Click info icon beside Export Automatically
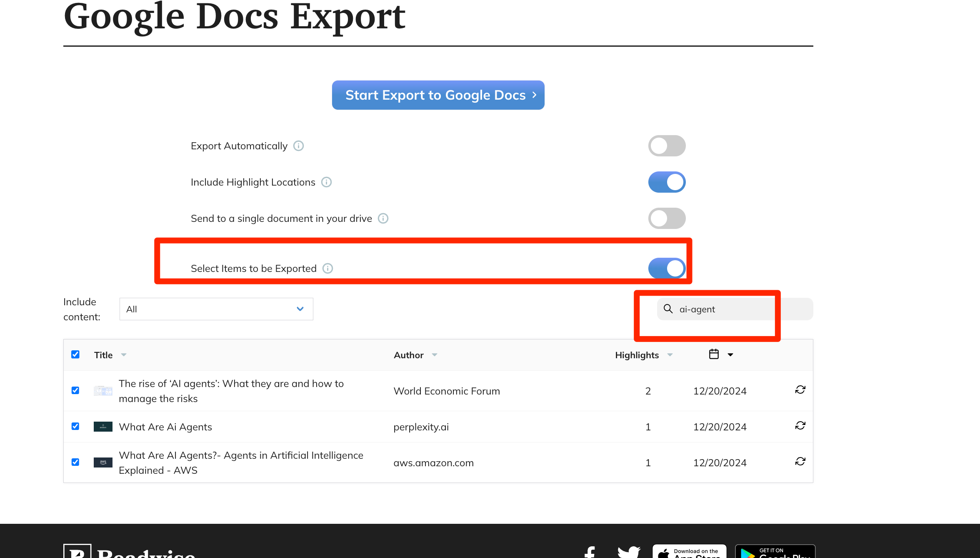This screenshot has width=980, height=558. point(298,146)
